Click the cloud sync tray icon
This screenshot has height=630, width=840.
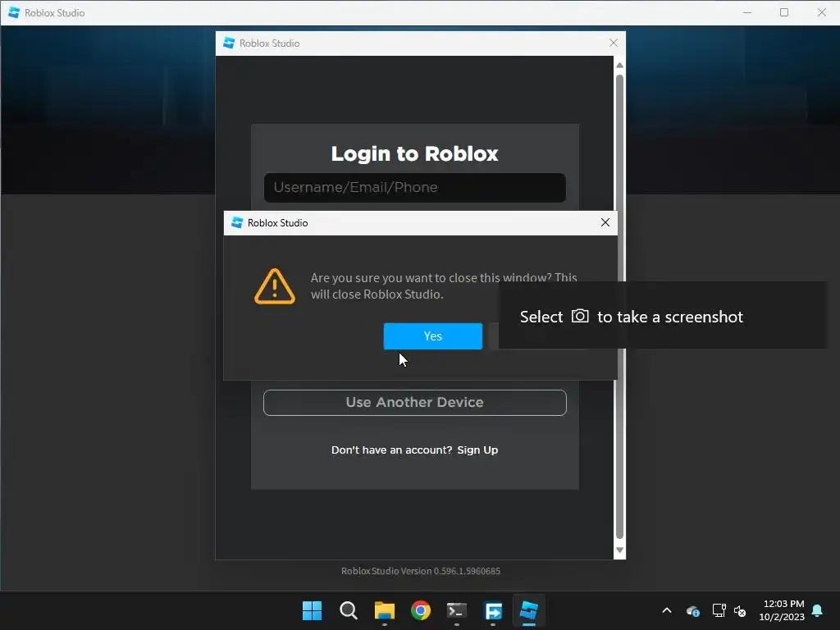pyautogui.click(x=692, y=610)
